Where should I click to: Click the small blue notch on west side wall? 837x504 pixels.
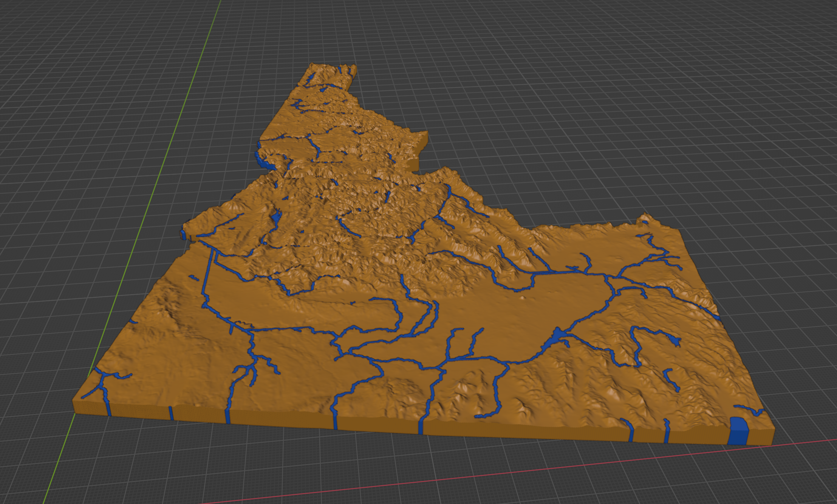pyautogui.click(x=183, y=234)
